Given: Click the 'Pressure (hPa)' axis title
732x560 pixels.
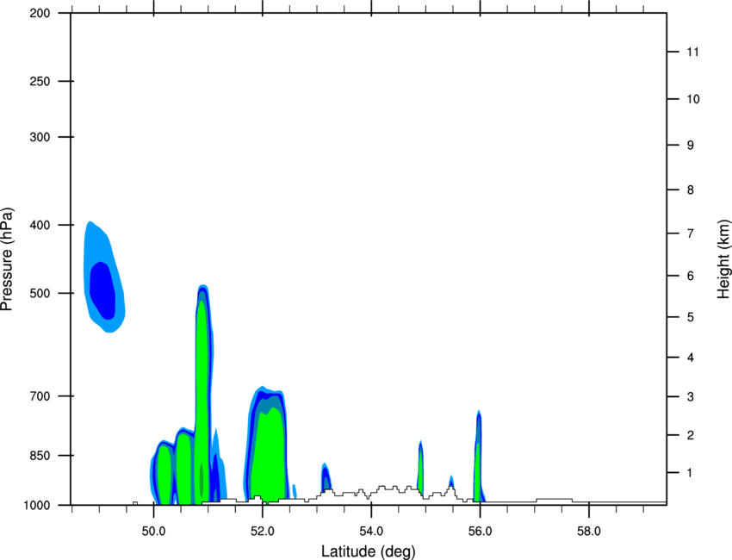Looking at the screenshot, I should click(7, 259).
